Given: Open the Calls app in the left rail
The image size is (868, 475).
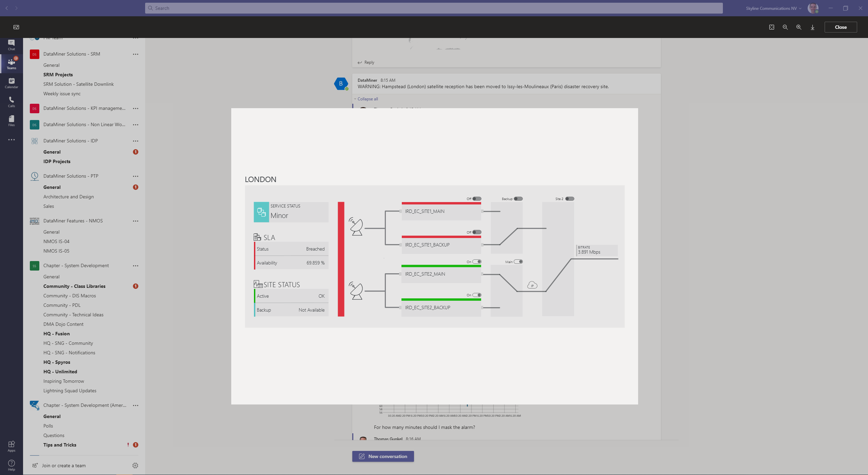Looking at the screenshot, I should click(x=11, y=102).
